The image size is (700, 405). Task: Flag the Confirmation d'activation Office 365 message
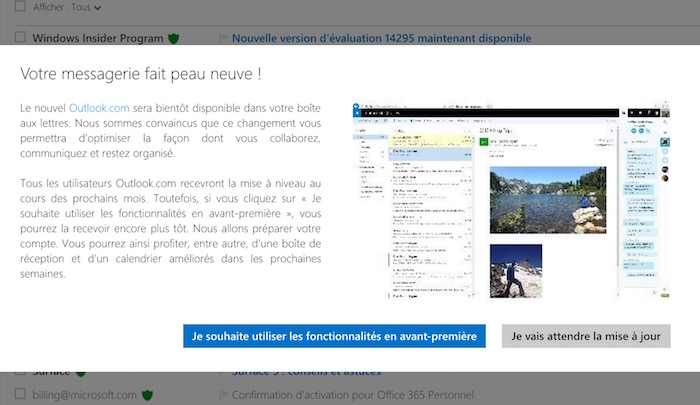pos(223,394)
